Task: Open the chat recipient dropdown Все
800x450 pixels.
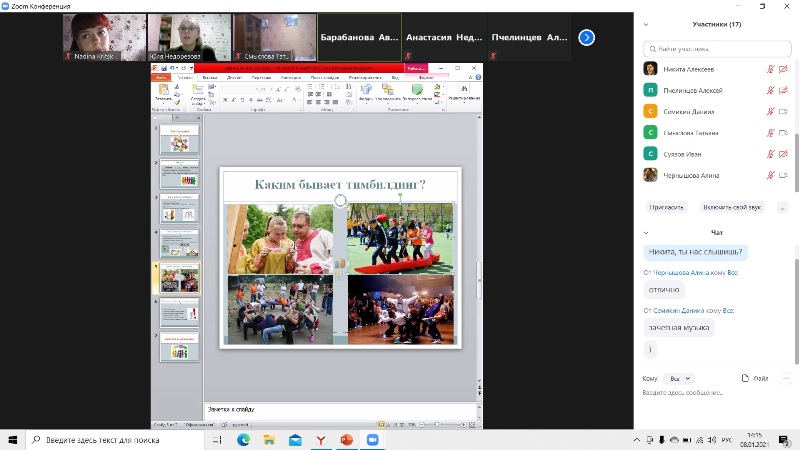Action: click(679, 379)
